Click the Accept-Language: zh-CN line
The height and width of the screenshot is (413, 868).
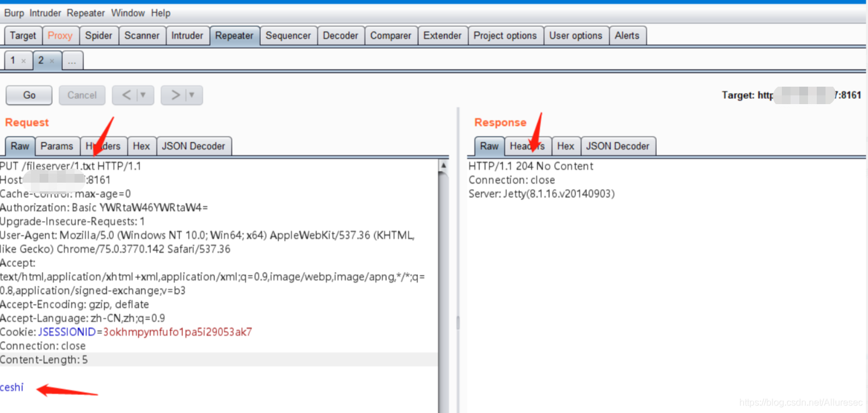click(83, 318)
